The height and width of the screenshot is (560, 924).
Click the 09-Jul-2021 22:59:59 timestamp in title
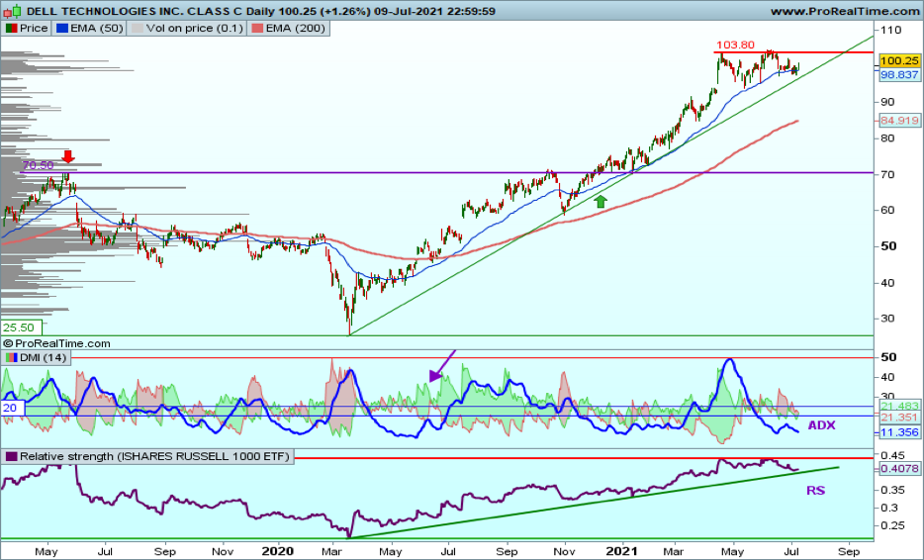(x=434, y=11)
